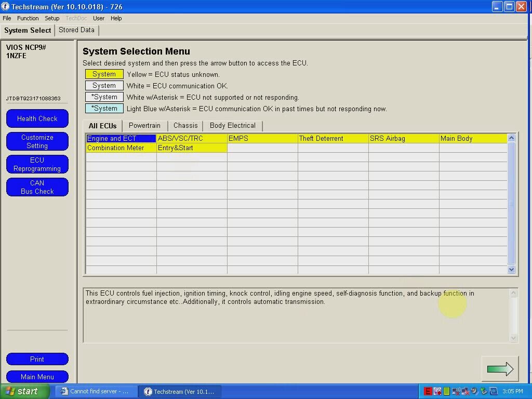The image size is (532, 399).
Task: Click description box scroll up arrow
Action: click(513, 293)
